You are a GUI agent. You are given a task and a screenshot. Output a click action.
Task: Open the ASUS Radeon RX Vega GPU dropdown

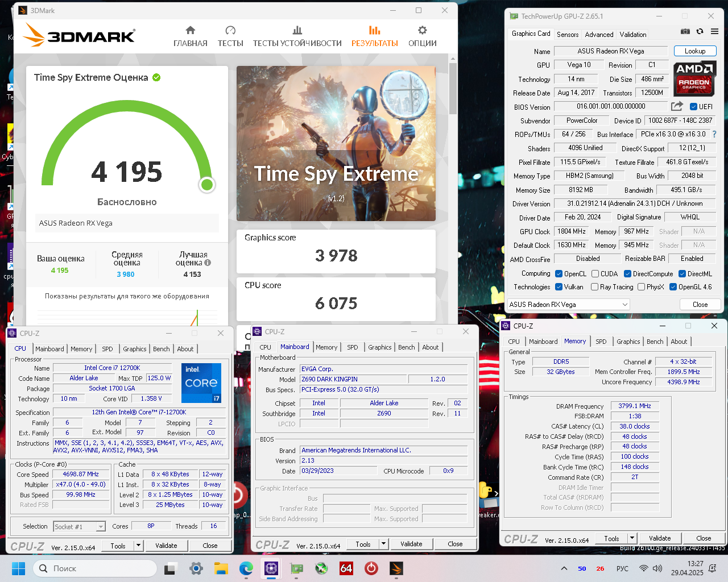pos(568,305)
